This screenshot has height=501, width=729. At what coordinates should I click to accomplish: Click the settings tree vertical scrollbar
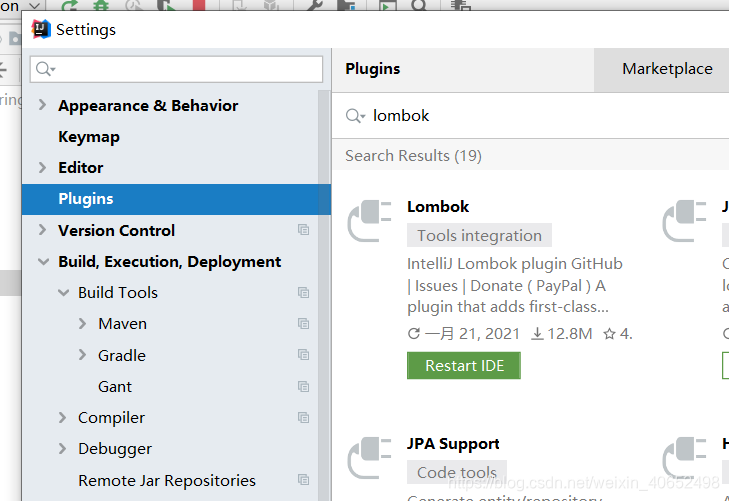click(x=324, y=296)
